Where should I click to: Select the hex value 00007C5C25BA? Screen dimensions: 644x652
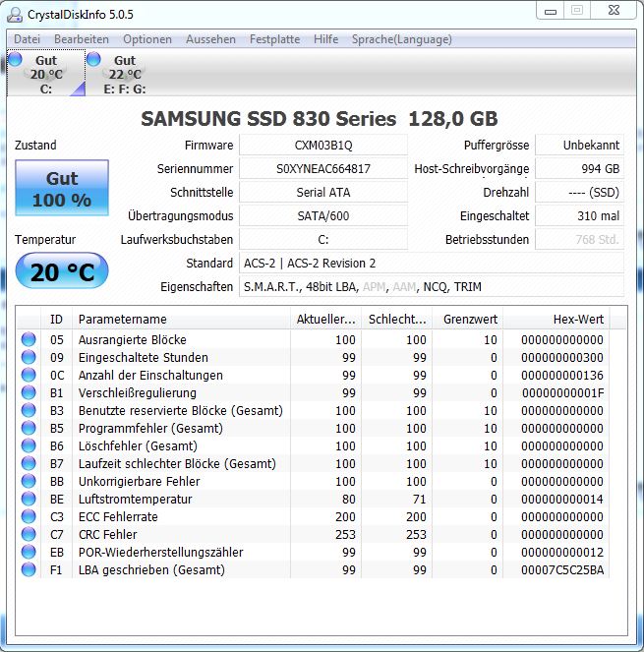562,569
